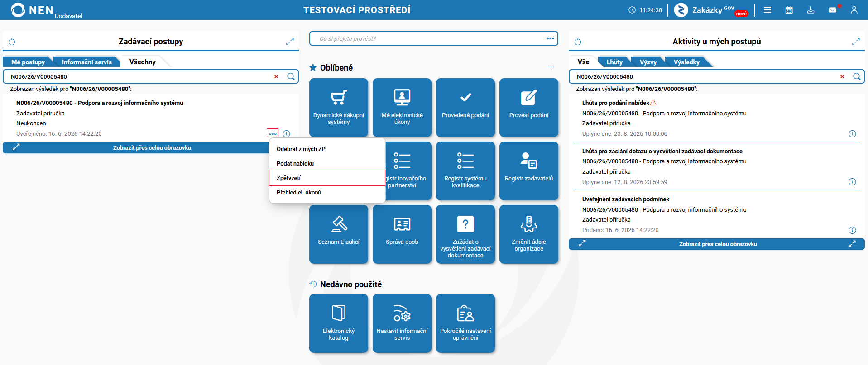Open the three-dot options in command field
Viewport: 868px width, 365px height.
coord(550,38)
